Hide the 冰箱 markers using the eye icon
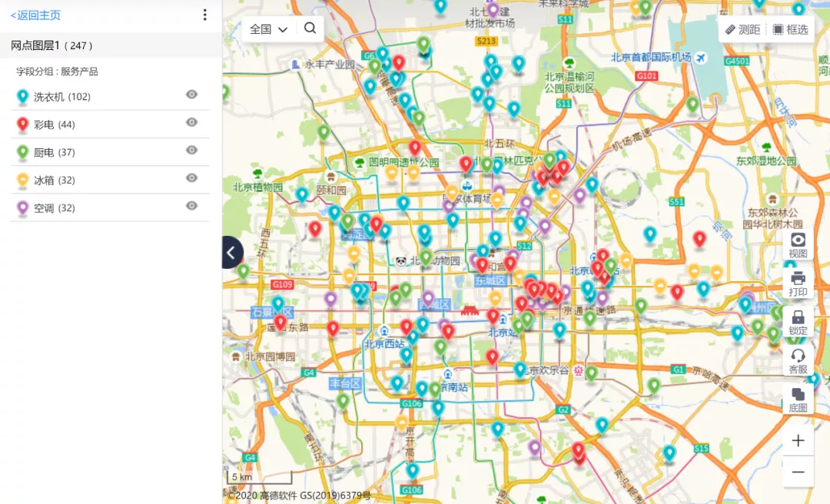830x504 pixels. click(x=191, y=179)
